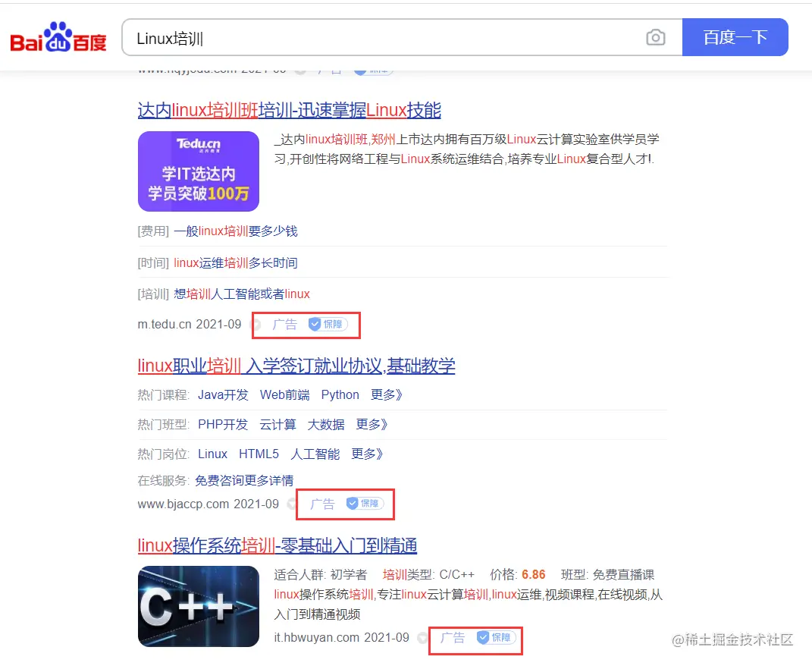Expand 更多》 in the 热门班型 row
This screenshot has width=812, height=666.
pos(372,425)
